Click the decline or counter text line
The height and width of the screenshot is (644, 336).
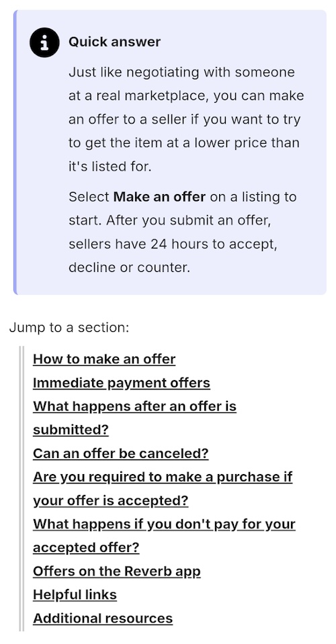click(x=130, y=268)
